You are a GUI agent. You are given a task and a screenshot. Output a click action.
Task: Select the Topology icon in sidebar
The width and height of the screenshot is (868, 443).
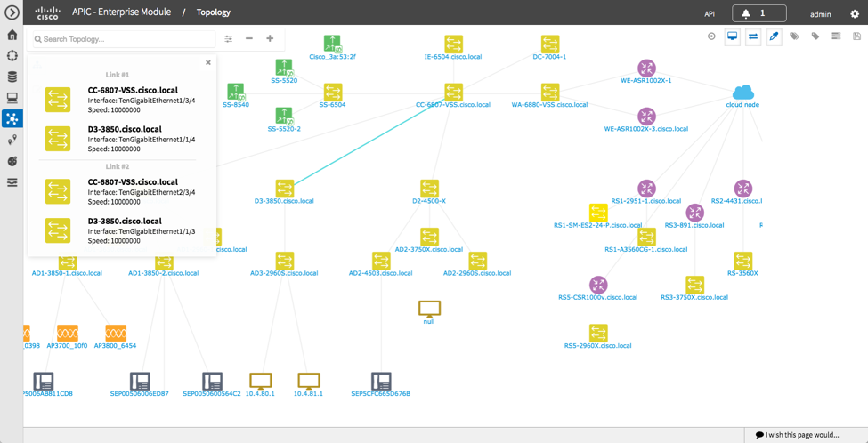(12, 119)
